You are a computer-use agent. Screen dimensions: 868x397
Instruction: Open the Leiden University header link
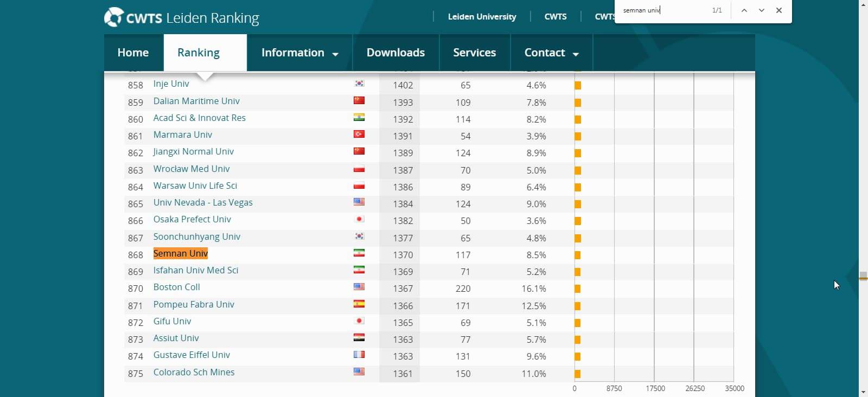[482, 17]
